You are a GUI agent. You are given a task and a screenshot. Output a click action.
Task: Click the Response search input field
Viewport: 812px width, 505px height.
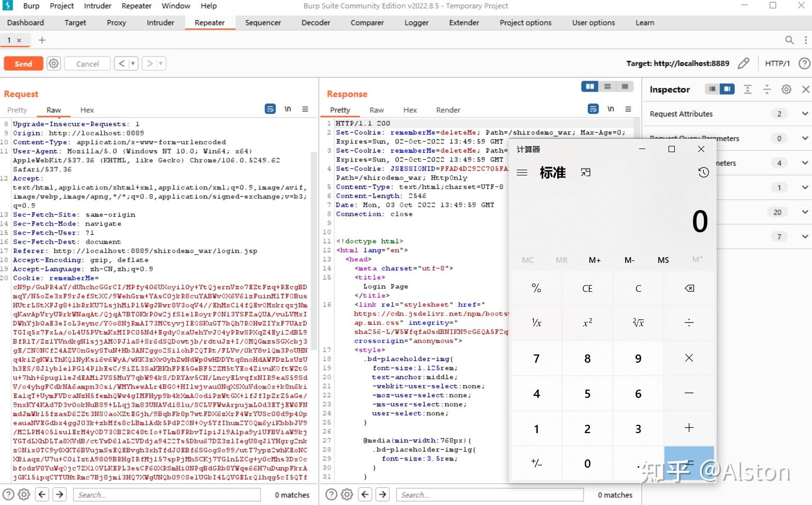[490, 495]
